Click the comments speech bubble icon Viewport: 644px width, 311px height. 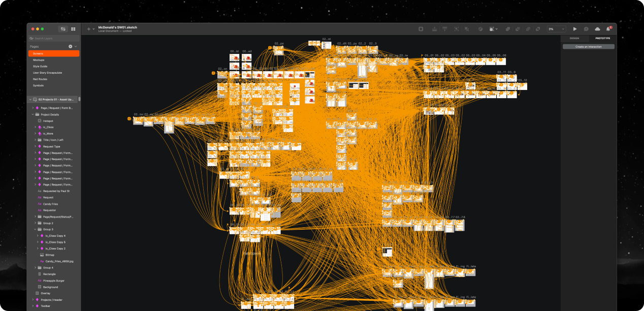[x=586, y=29]
